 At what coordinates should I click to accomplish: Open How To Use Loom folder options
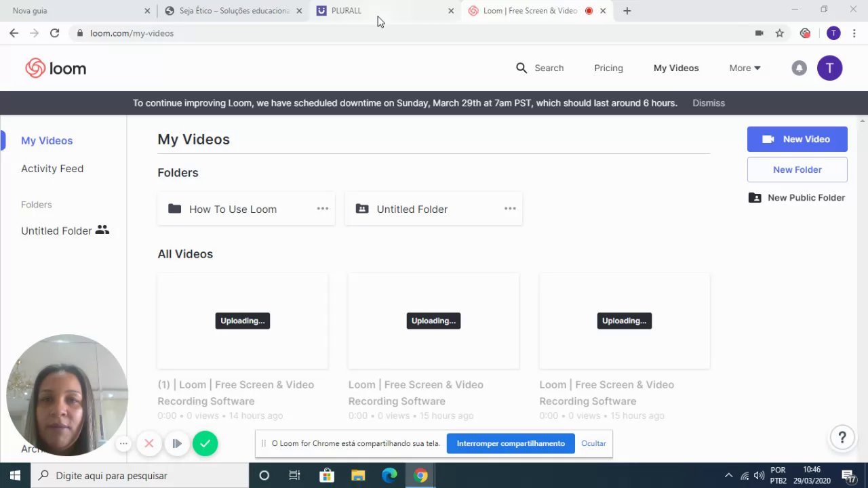click(323, 209)
